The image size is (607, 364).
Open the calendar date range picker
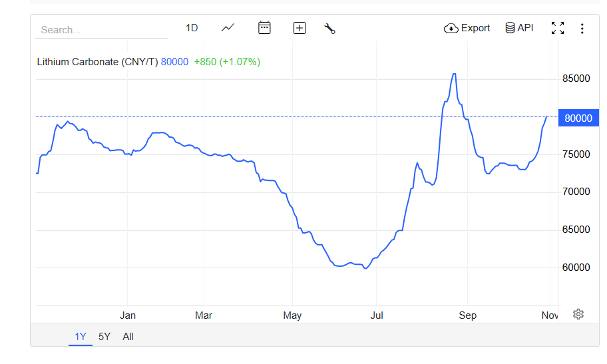click(264, 28)
